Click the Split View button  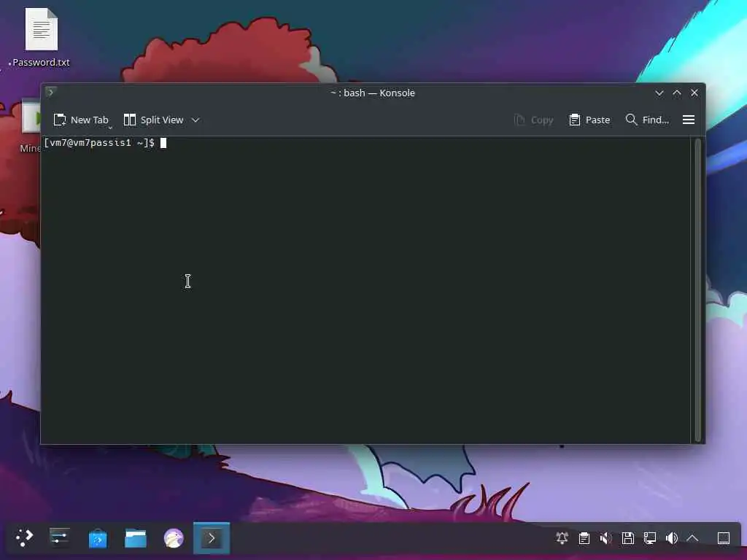(153, 120)
